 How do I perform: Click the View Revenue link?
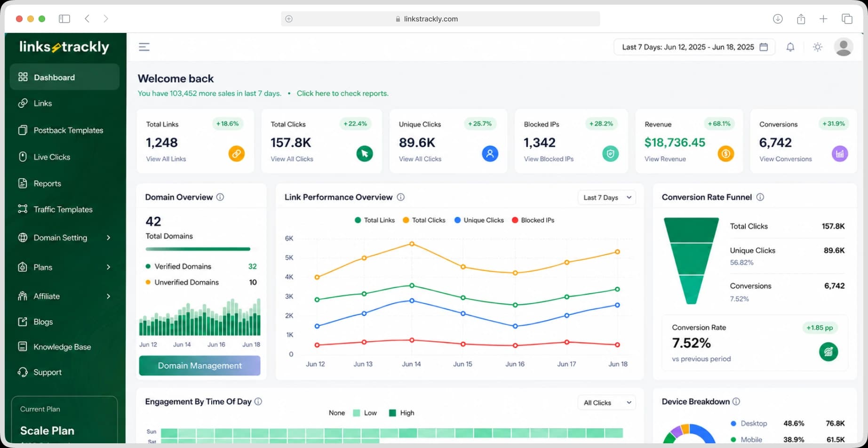pos(665,159)
